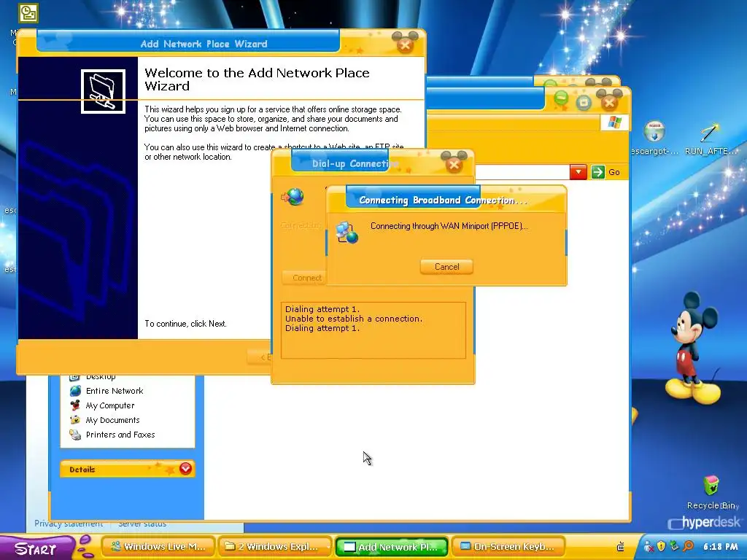The height and width of the screenshot is (560, 747).
Task: Close the Add Network Place Wizard
Action: click(x=405, y=45)
